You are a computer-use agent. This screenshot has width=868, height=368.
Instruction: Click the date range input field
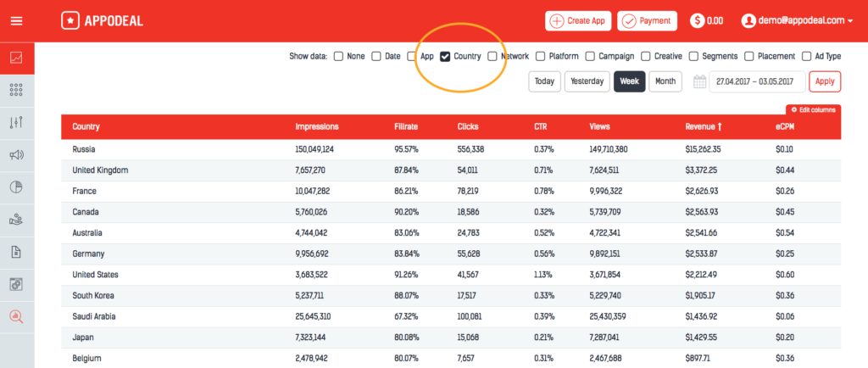click(x=757, y=81)
